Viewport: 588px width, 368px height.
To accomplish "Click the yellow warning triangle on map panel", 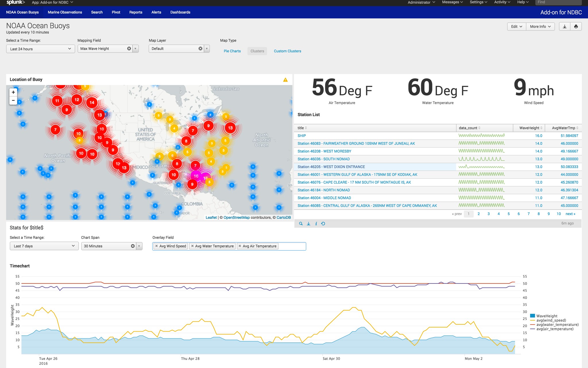I will click(285, 80).
